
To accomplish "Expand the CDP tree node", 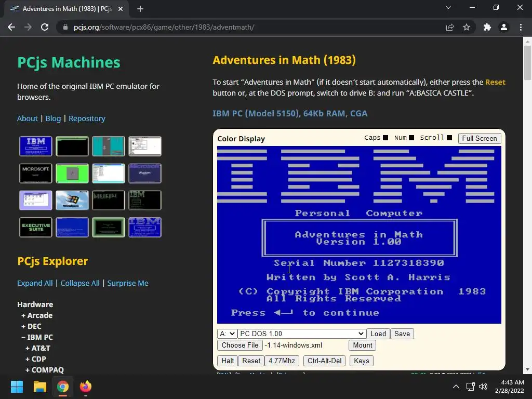I will pyautogui.click(x=36, y=359).
